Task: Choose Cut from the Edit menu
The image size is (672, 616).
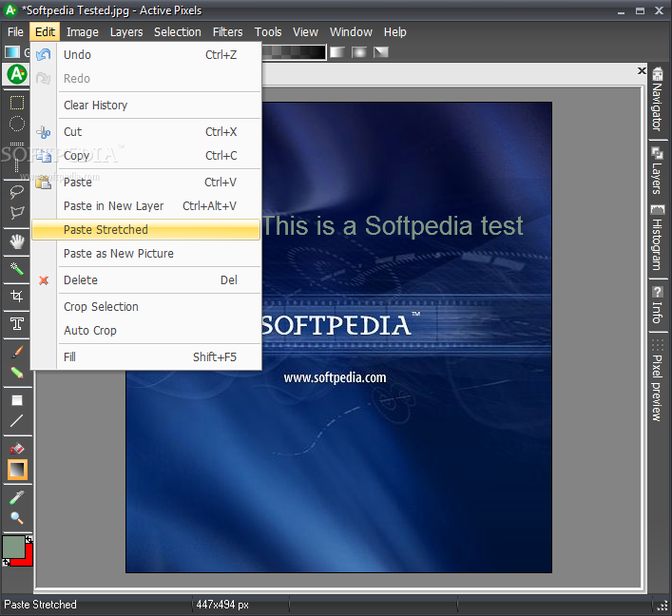Action: pyautogui.click(x=146, y=131)
